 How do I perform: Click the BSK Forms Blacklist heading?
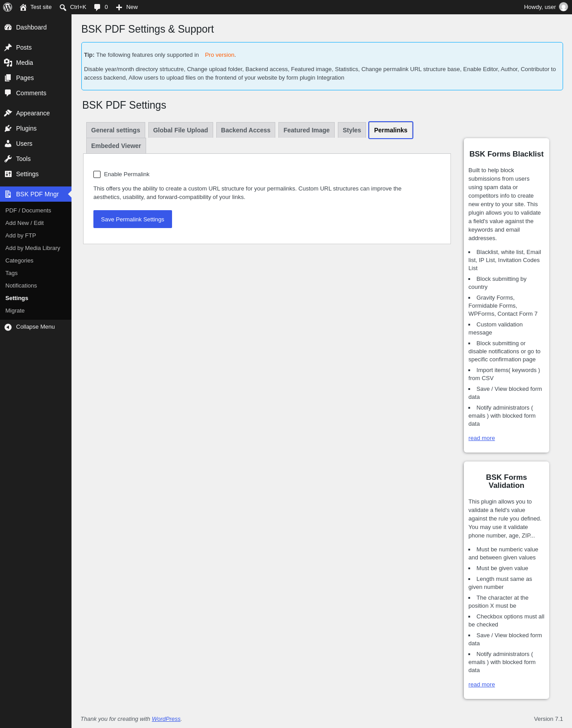pos(506,154)
